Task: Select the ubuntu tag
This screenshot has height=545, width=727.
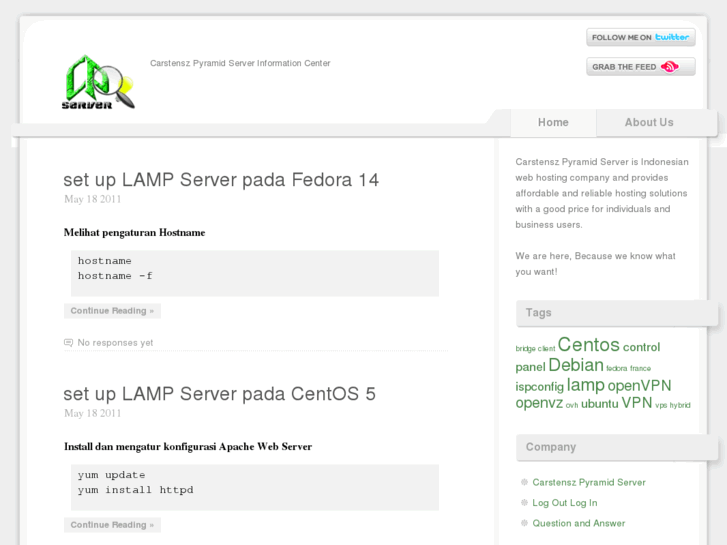Action: pyautogui.click(x=599, y=404)
